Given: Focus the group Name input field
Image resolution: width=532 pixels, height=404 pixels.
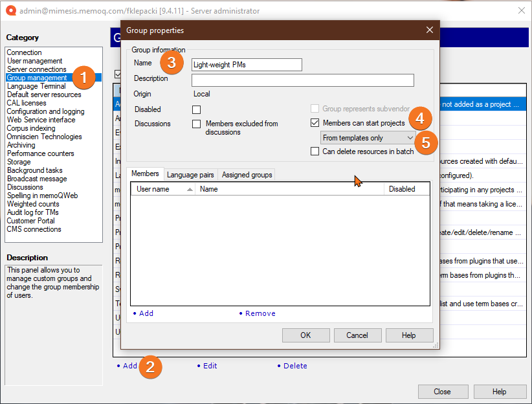Looking at the screenshot, I should tap(247, 65).
